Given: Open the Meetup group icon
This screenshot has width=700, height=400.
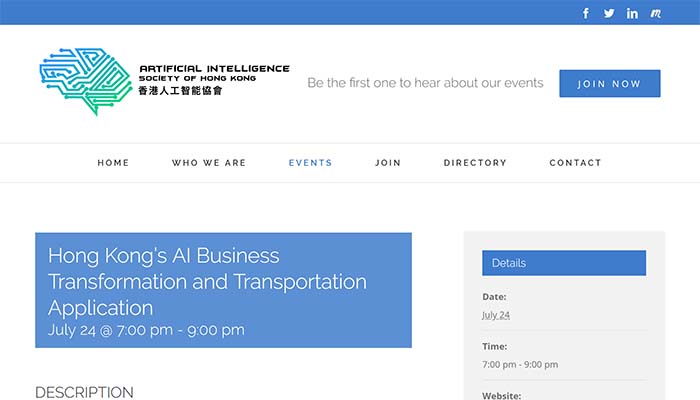Looking at the screenshot, I should tap(656, 13).
